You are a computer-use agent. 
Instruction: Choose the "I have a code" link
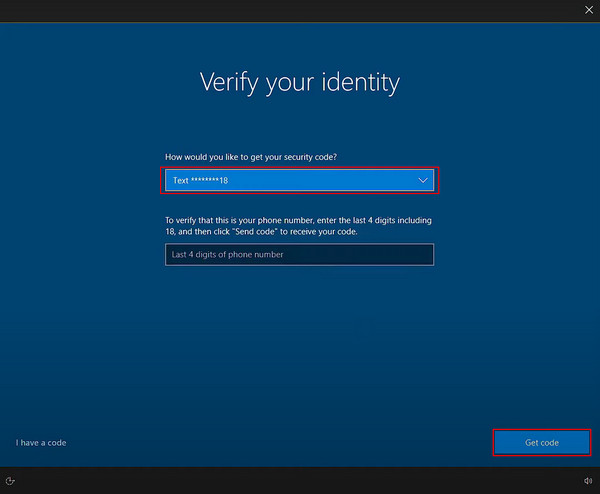[x=41, y=443]
